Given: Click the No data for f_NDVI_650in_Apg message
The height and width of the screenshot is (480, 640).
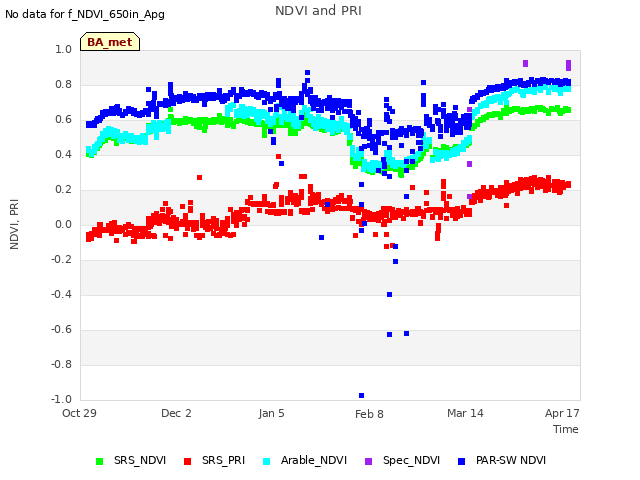Looking at the screenshot, I should click(x=85, y=14).
